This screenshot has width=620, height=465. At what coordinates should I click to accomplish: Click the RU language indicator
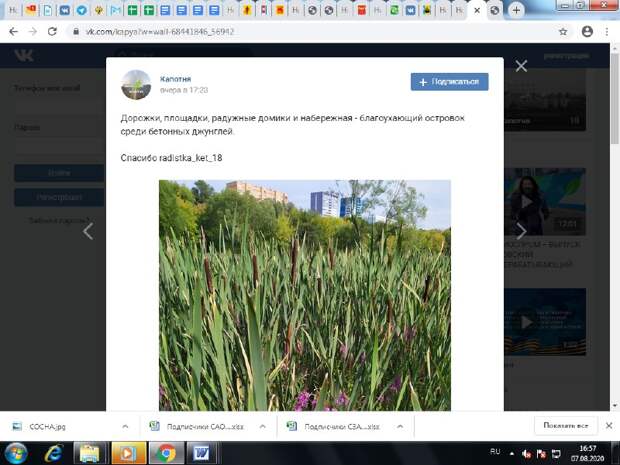(495, 452)
